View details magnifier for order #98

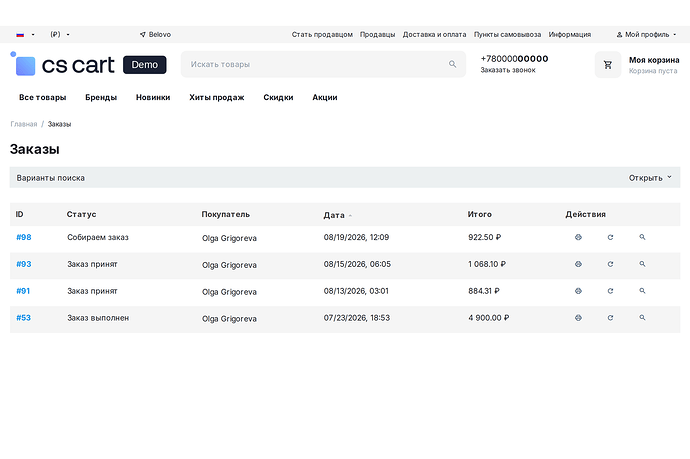(642, 237)
